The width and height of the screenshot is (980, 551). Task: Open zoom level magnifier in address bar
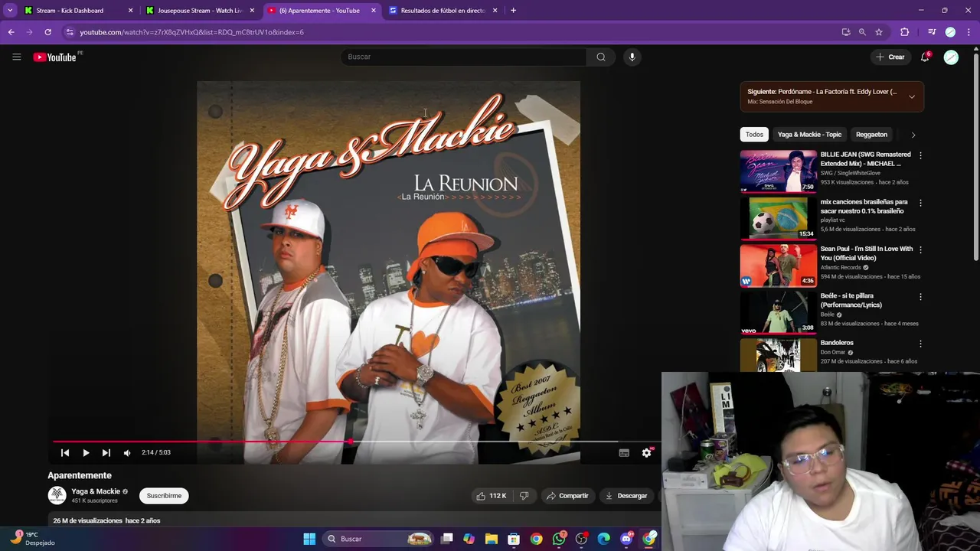(x=862, y=32)
